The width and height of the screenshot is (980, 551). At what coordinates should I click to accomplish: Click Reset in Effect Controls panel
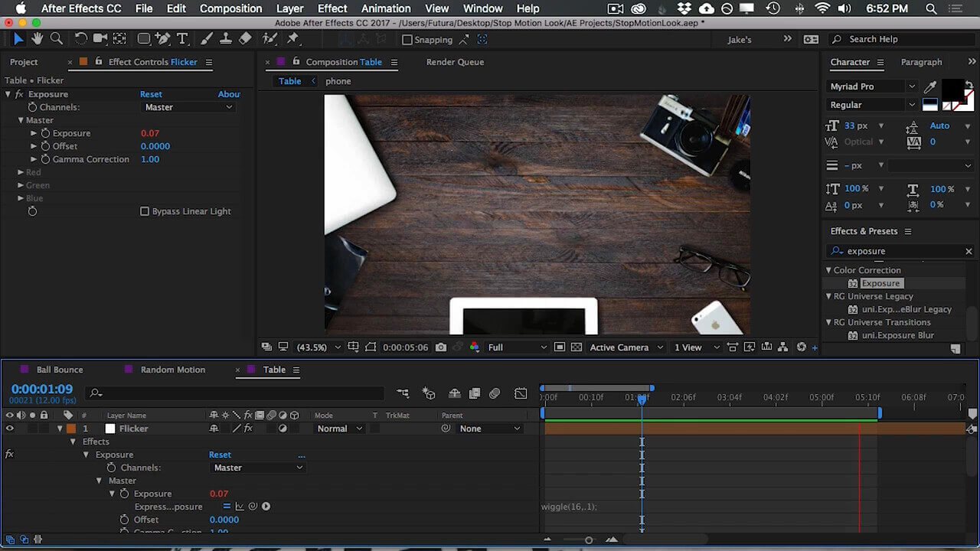click(x=151, y=94)
